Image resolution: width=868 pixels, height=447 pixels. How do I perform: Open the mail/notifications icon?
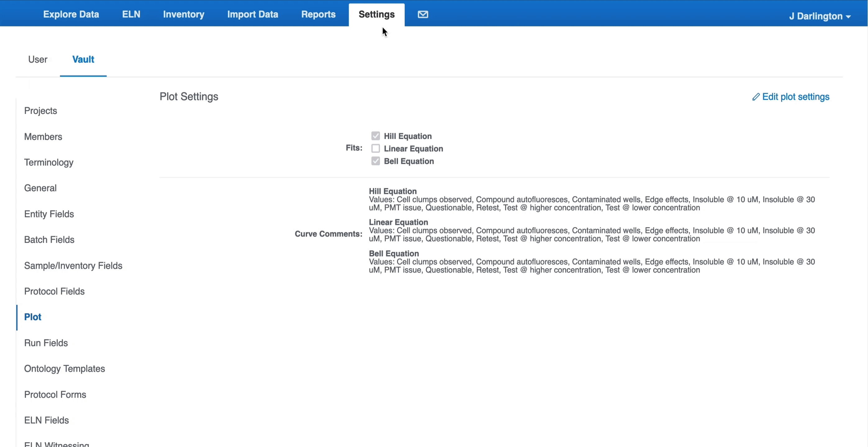(x=422, y=14)
